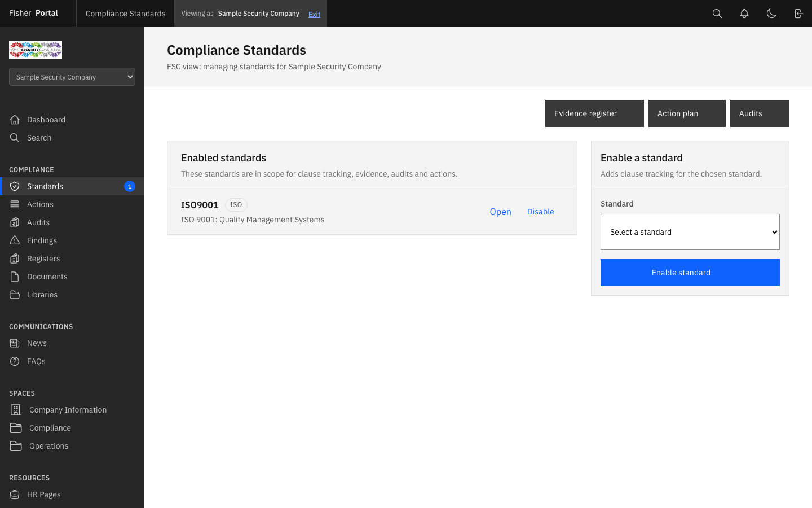Disable the ISO9001 standard
Screen dimensions: 812x508
pyautogui.click(x=540, y=212)
